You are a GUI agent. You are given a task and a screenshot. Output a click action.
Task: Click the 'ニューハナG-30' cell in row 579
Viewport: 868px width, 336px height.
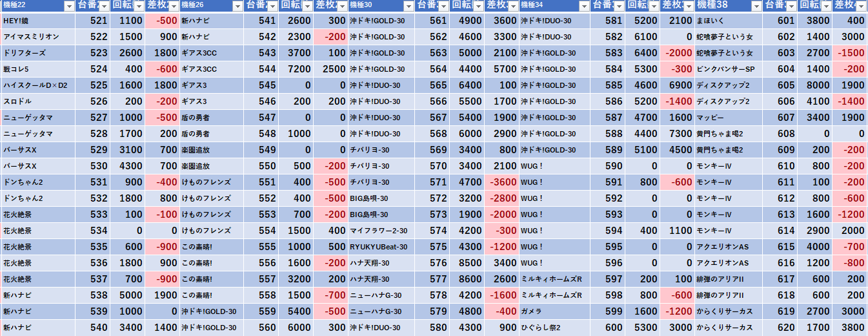point(381,311)
